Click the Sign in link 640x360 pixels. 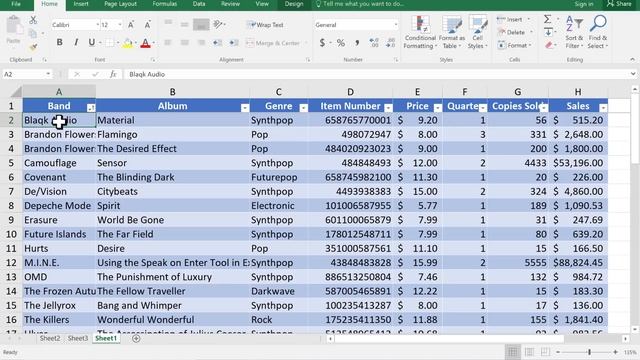click(x=584, y=4)
